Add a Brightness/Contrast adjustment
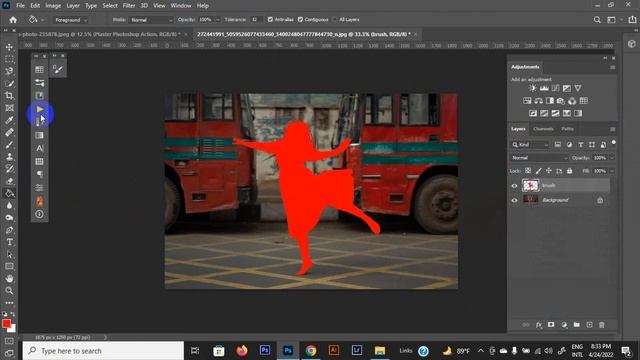640x360 pixels. coord(533,88)
